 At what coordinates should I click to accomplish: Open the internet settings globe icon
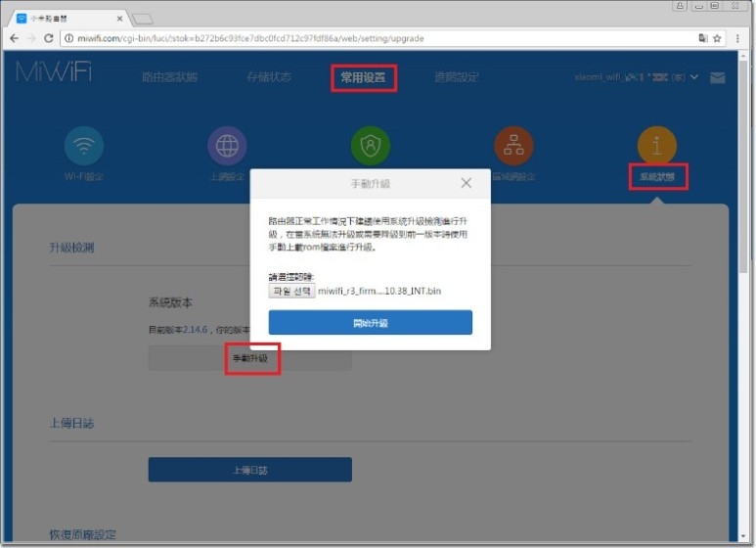point(227,146)
